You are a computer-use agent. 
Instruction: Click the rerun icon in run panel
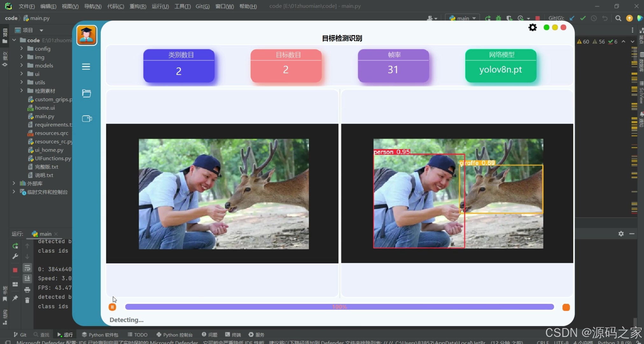(x=15, y=246)
